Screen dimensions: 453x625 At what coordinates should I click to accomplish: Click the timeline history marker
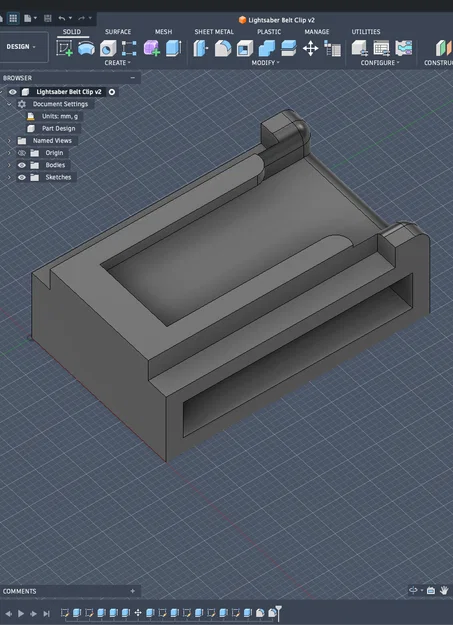[x=279, y=611]
